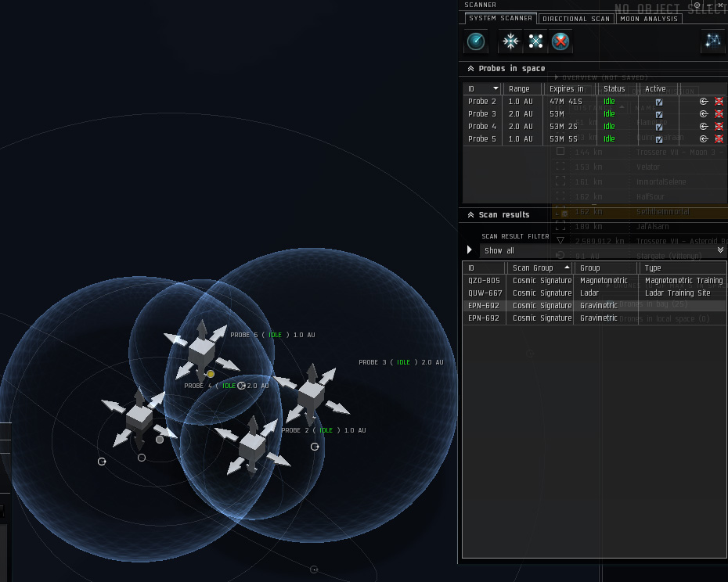Collapse the Probes in space section
Viewport: 728px width, 582px height.
470,69
